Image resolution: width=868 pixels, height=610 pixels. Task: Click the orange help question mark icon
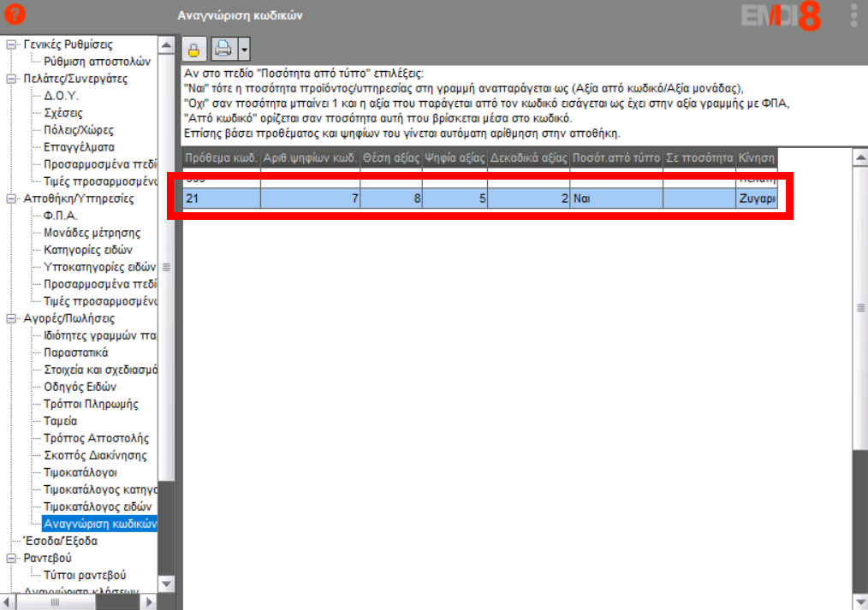15,15
